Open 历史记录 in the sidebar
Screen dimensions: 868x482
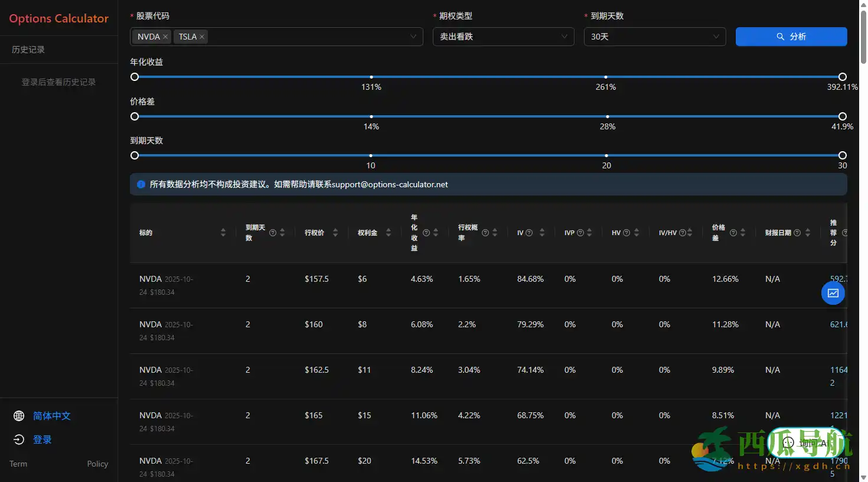[28, 50]
